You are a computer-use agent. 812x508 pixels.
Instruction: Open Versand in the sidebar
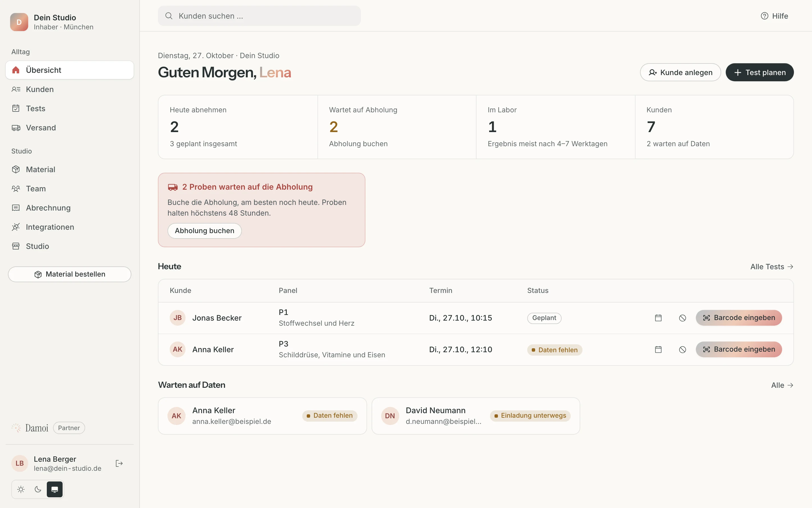click(x=69, y=127)
